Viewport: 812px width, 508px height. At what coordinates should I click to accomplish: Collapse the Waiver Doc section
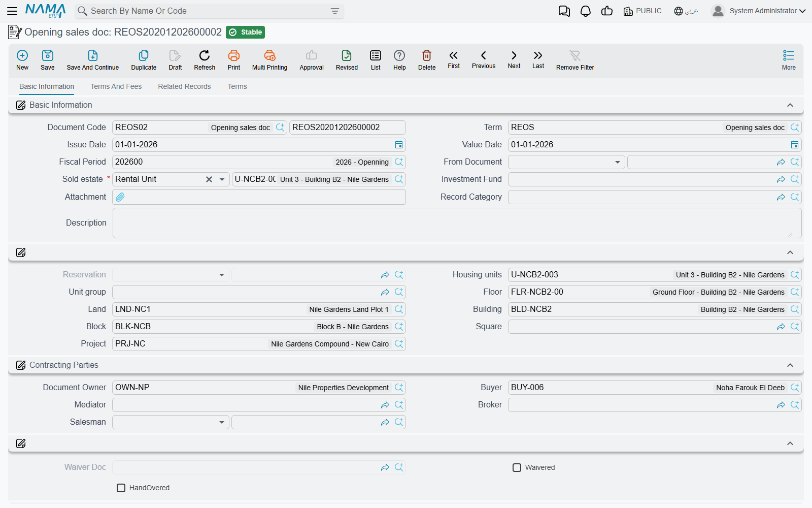click(x=790, y=443)
